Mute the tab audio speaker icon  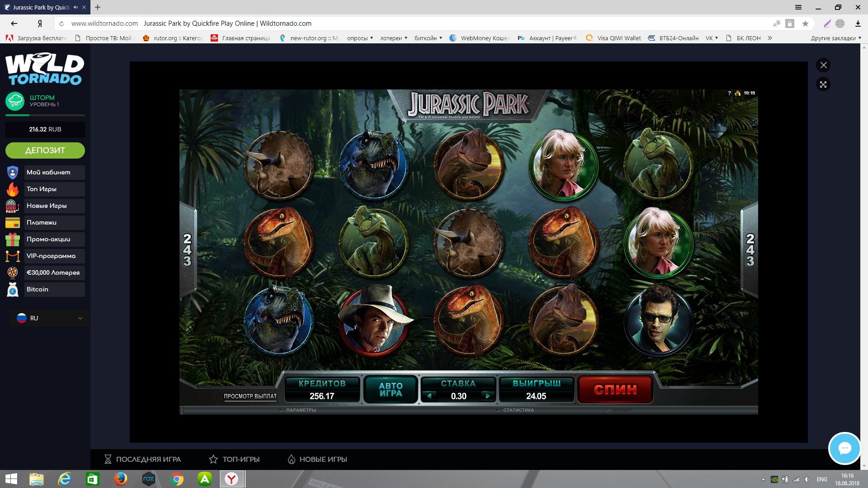click(x=75, y=7)
